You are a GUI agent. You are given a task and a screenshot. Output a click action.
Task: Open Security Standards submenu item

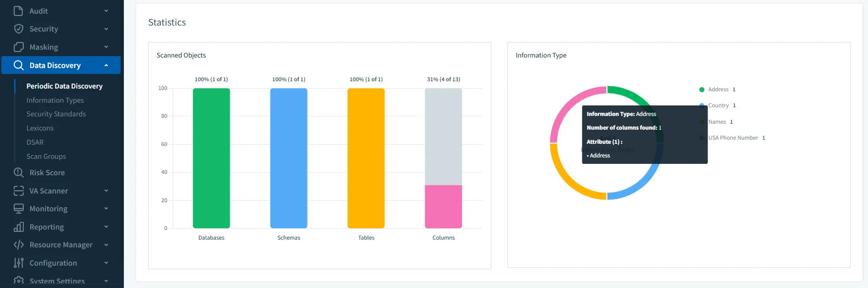(x=56, y=114)
